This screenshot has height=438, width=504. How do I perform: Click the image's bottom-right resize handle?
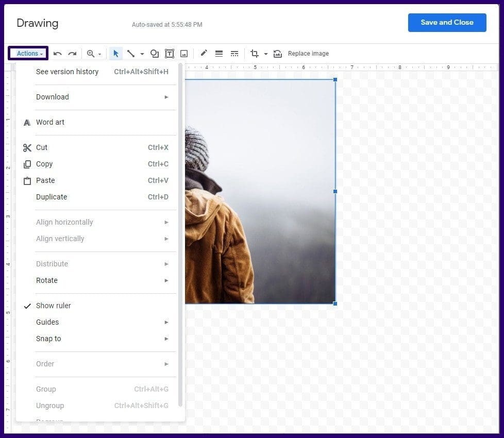(335, 304)
